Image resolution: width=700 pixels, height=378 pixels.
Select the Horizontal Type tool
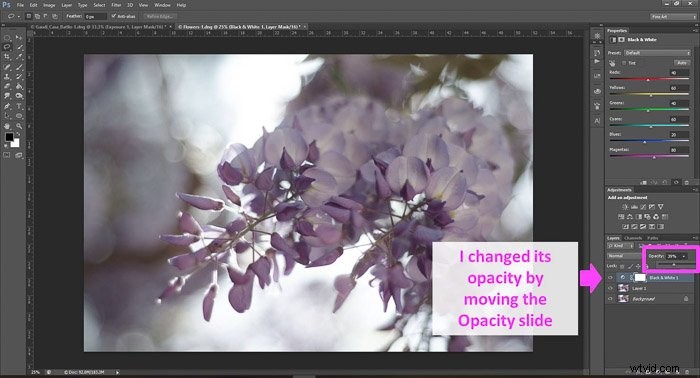click(x=19, y=106)
